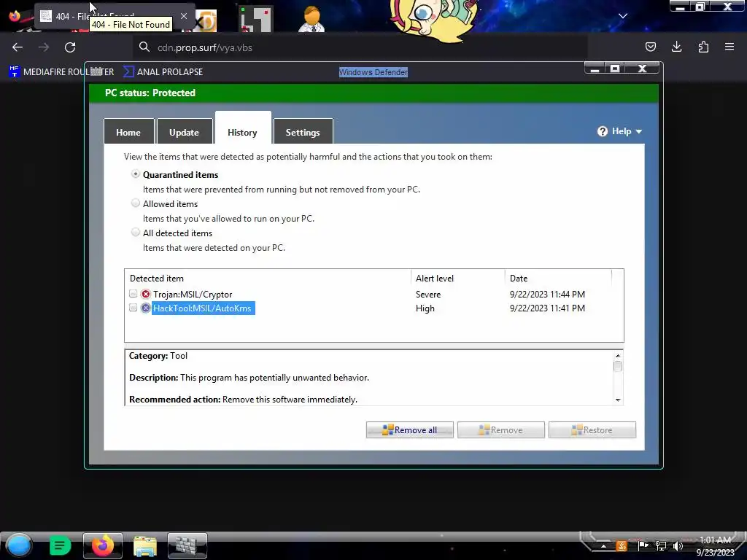Select Quarantined items radio button
747x560 pixels.
point(136,174)
